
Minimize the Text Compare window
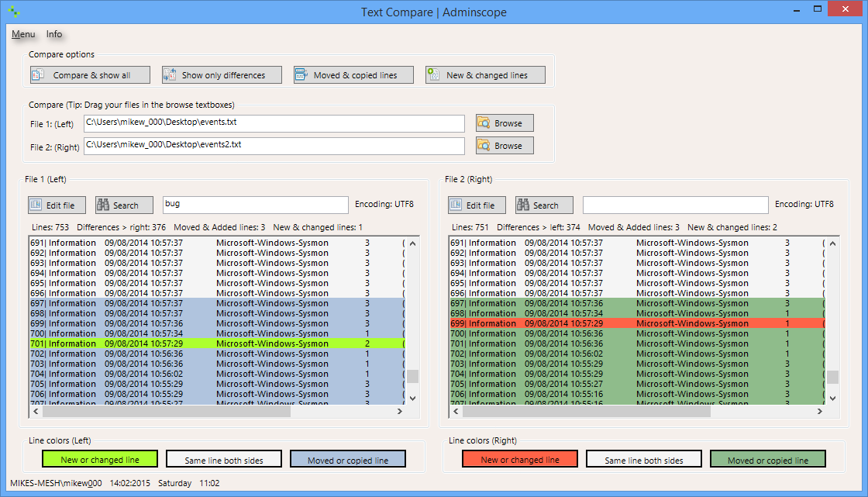tap(797, 9)
